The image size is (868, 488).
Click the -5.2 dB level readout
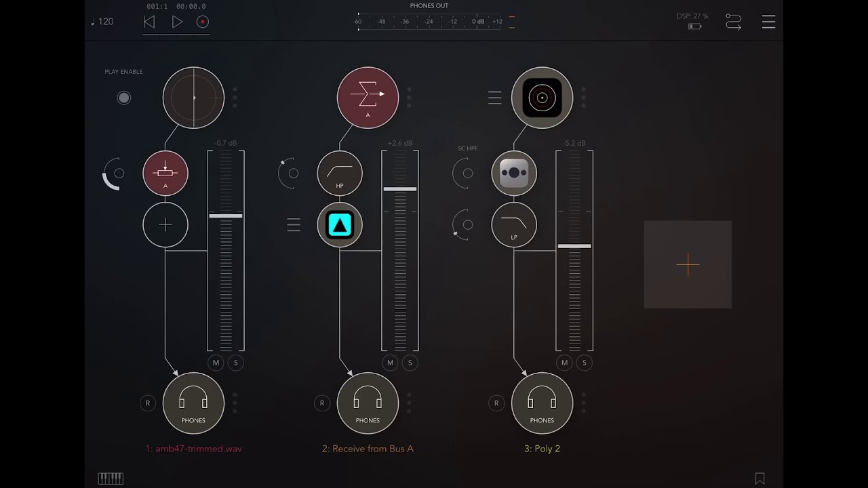pyautogui.click(x=574, y=143)
